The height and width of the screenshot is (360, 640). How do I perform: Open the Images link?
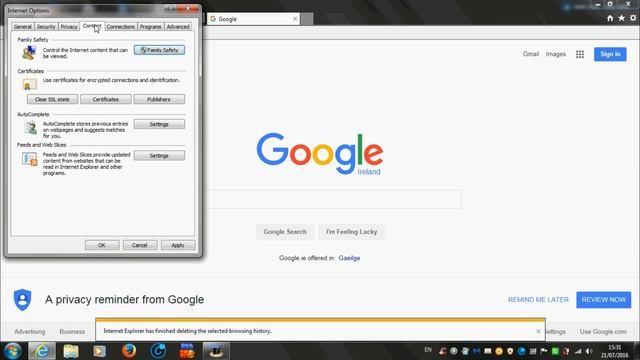556,54
